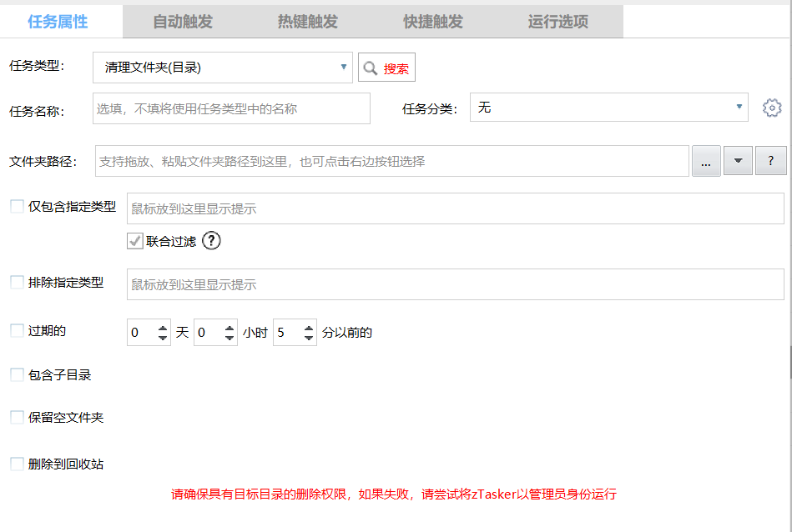Open folder path dropdown arrow button
Screen dimensions: 792x532
pyautogui.click(x=738, y=161)
